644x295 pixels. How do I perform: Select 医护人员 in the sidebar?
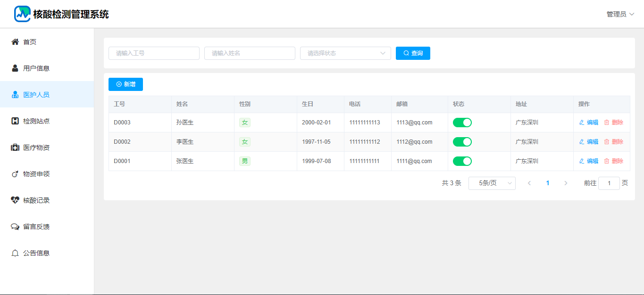36,95
